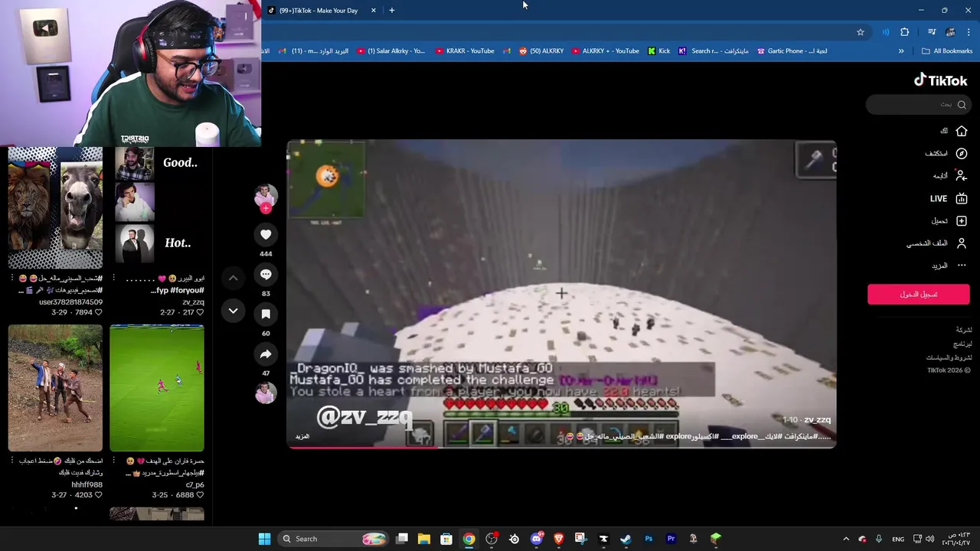Viewport: 980px width, 551px height.
Task: Open c7_p6 profile link
Action: (x=194, y=484)
